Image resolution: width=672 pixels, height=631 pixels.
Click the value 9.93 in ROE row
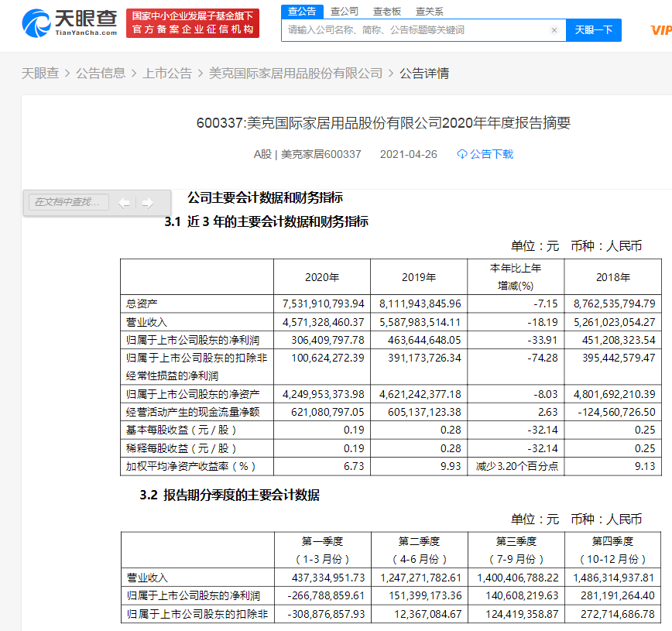coord(451,466)
